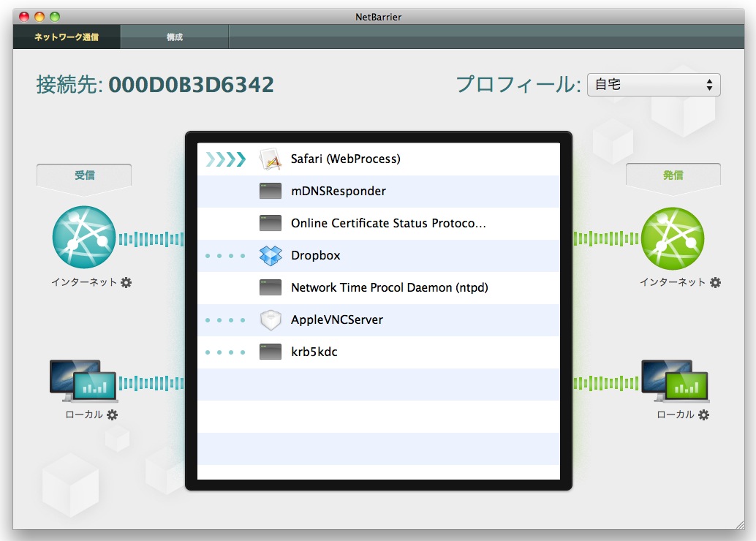Click the outgoing green Local computers icon
756x541 pixels.
[x=675, y=381]
